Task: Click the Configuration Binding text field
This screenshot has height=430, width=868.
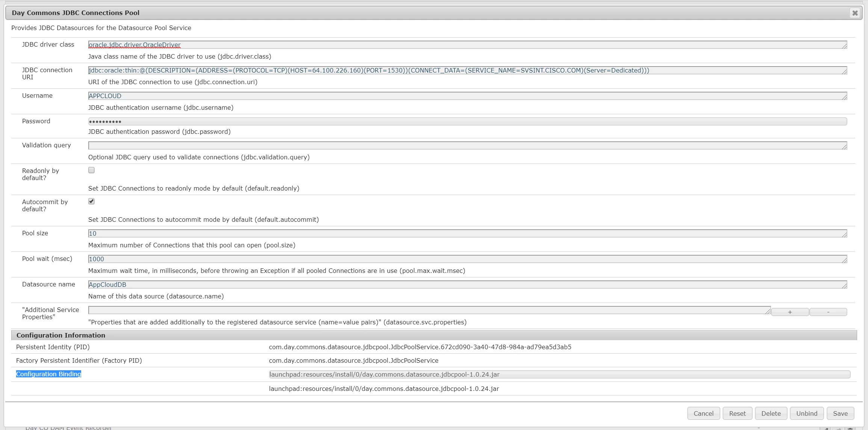Action: 559,374
